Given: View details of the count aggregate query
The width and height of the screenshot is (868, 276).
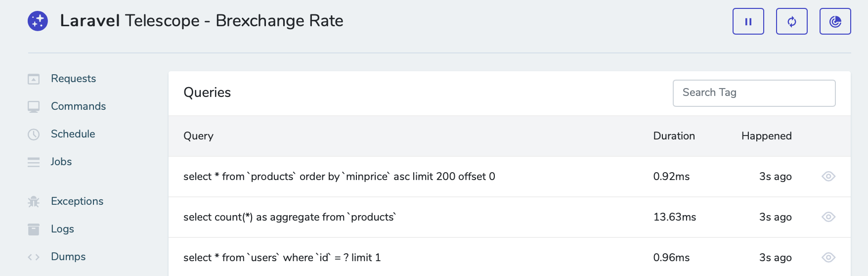Looking at the screenshot, I should click(x=828, y=217).
